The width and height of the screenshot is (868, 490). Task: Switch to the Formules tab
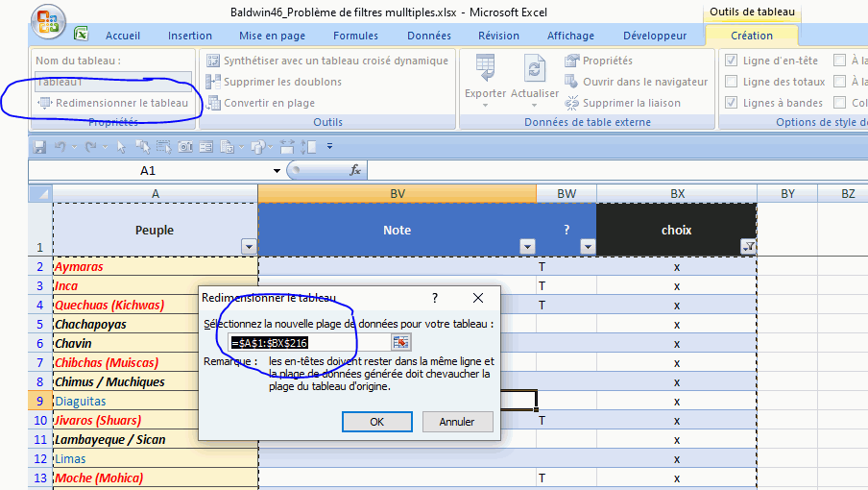click(355, 36)
